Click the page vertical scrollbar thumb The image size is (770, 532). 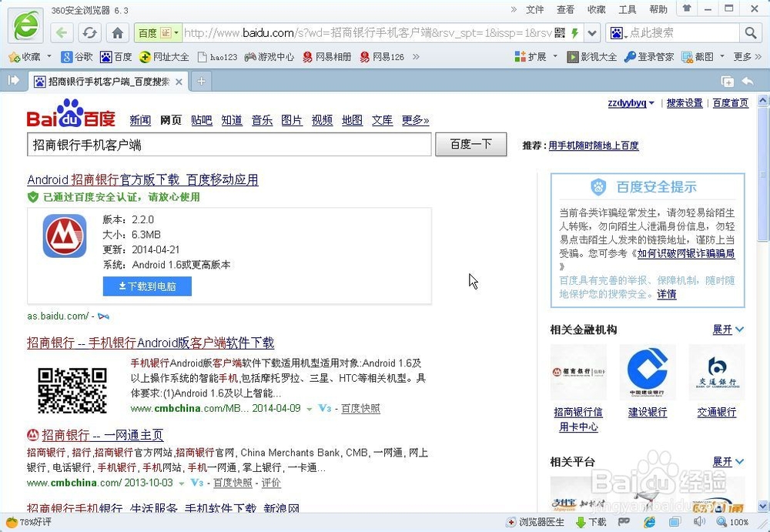click(762, 175)
